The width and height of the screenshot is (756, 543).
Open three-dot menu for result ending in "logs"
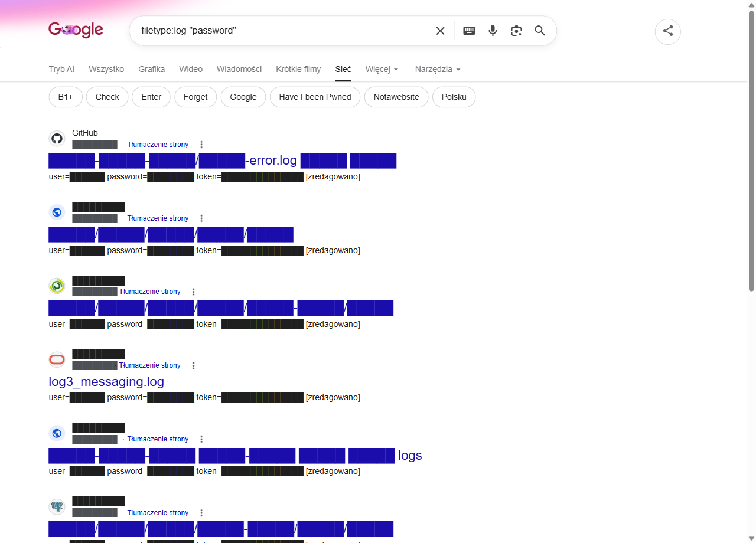[x=201, y=439]
